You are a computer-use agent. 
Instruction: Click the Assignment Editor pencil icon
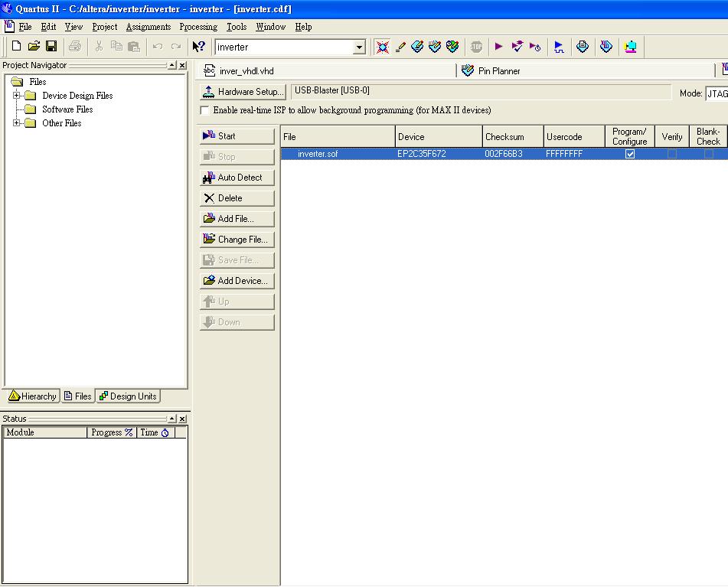400,47
